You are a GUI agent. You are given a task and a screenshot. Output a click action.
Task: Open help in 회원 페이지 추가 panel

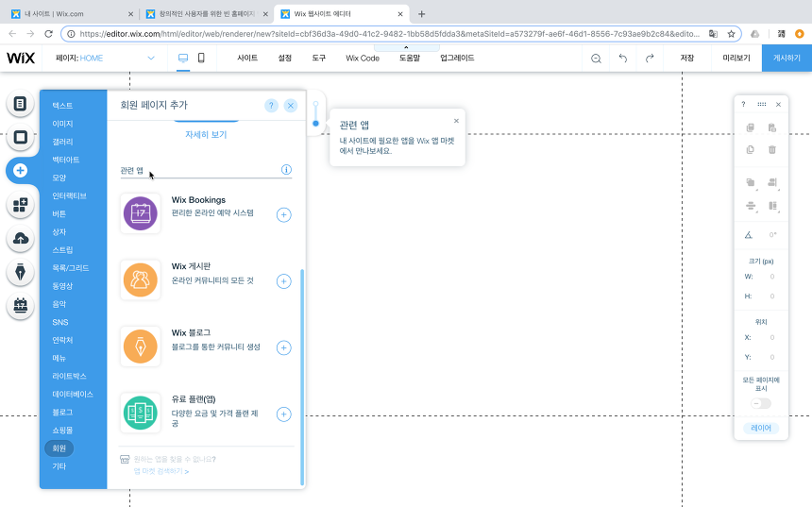click(x=271, y=106)
